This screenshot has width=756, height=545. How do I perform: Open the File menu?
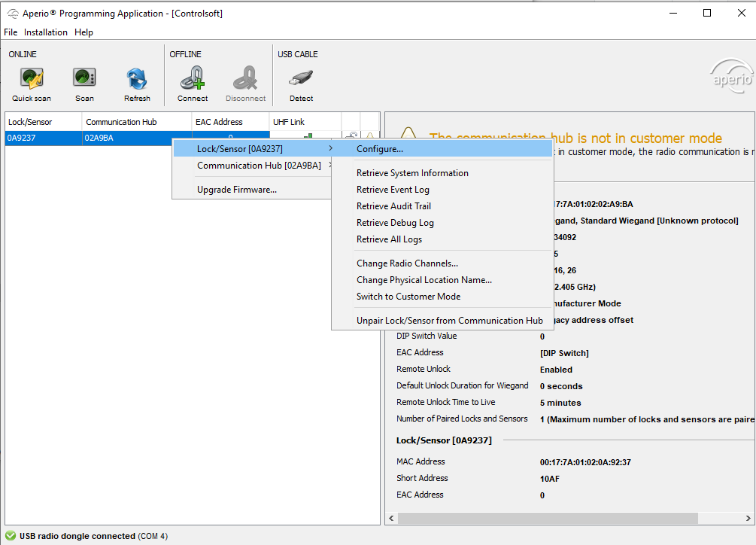[x=11, y=32]
